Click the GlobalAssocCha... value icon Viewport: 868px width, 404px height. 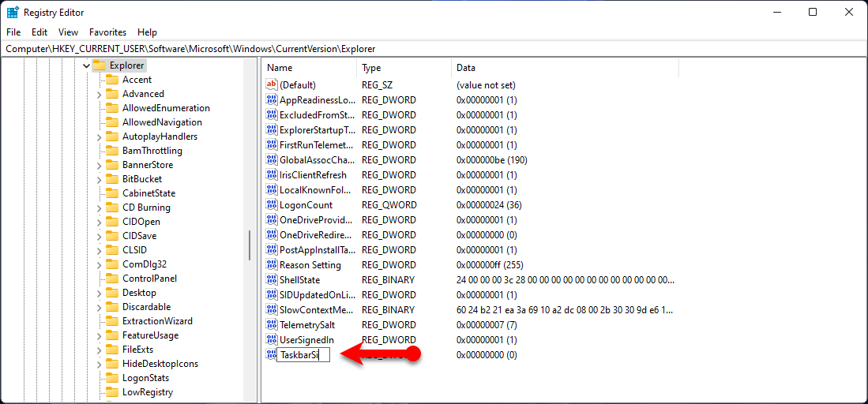pos(272,160)
